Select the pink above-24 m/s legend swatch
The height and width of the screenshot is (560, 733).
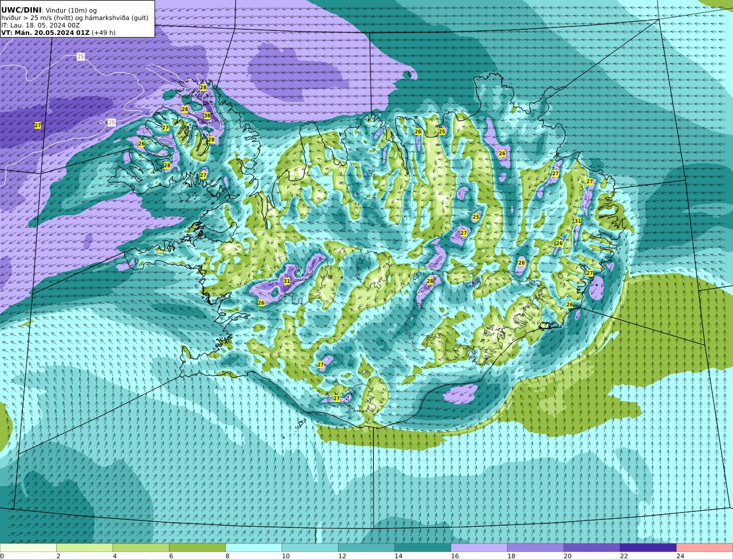(x=705, y=548)
